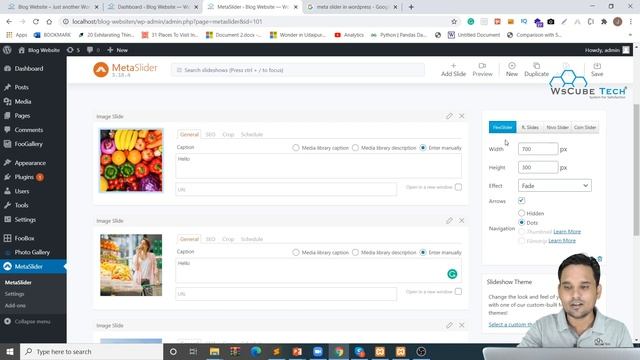This screenshot has width=640, height=360.
Task: Follow Learn More link next to Thumbnail
Action: pos(567,231)
